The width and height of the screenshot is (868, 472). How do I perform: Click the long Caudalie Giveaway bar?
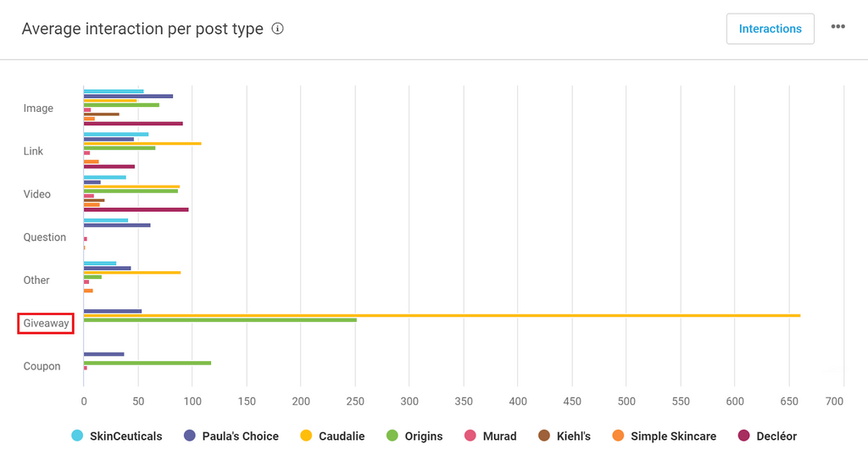click(441, 315)
